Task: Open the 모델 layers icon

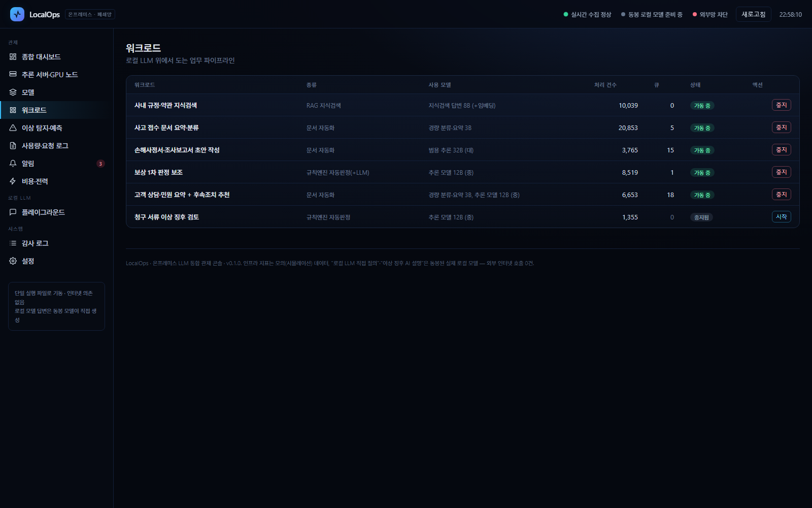Action: tap(13, 92)
